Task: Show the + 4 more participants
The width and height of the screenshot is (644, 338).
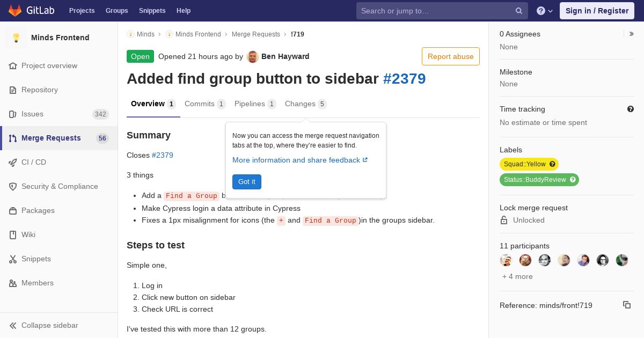Action: point(517,276)
